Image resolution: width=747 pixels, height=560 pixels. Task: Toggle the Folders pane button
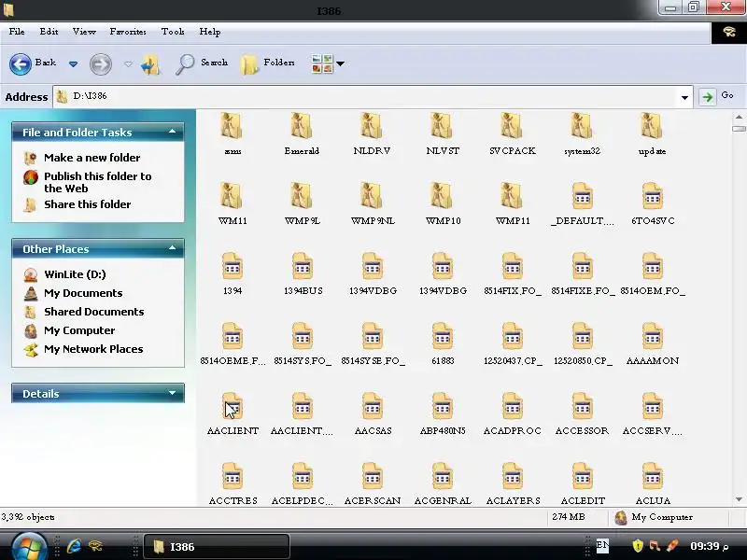coord(267,63)
